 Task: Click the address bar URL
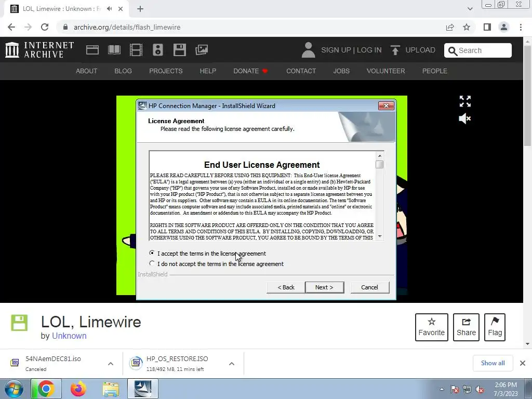pyautogui.click(x=127, y=27)
